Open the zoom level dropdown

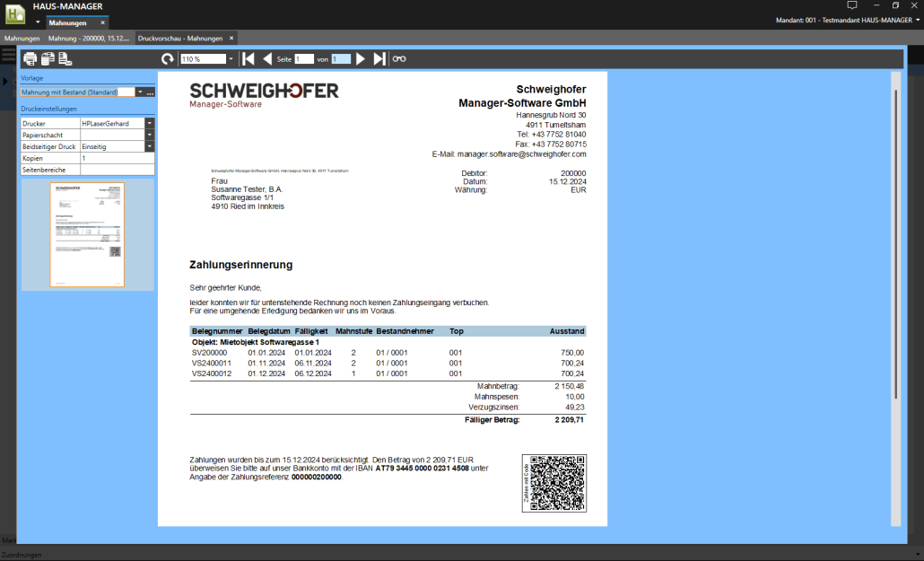pyautogui.click(x=231, y=59)
